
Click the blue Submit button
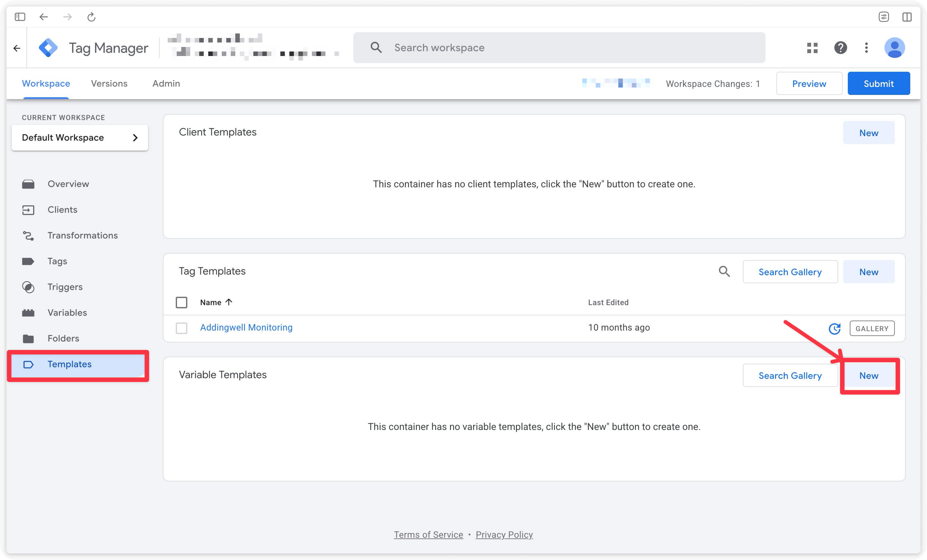(x=878, y=83)
